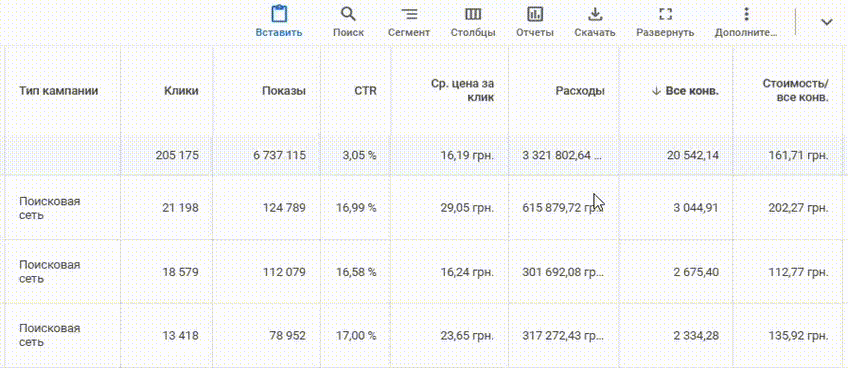This screenshot has height=368, width=848.
Task: Click the Стоимость/все конв. column header
Action: tap(795, 91)
